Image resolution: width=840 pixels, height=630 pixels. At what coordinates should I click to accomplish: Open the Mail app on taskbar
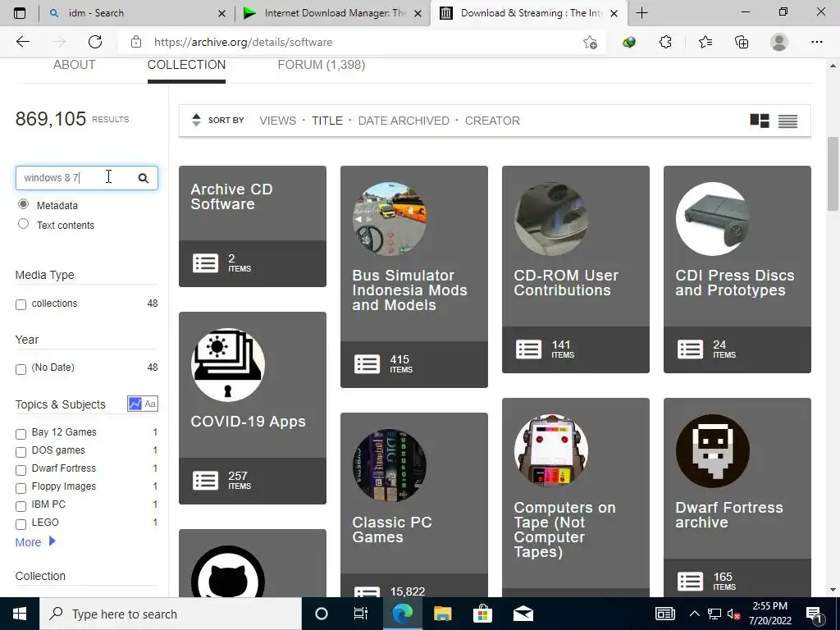tap(523, 614)
